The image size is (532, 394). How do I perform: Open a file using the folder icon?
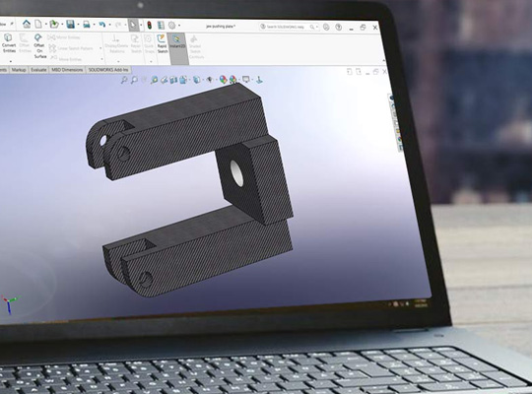[54, 24]
